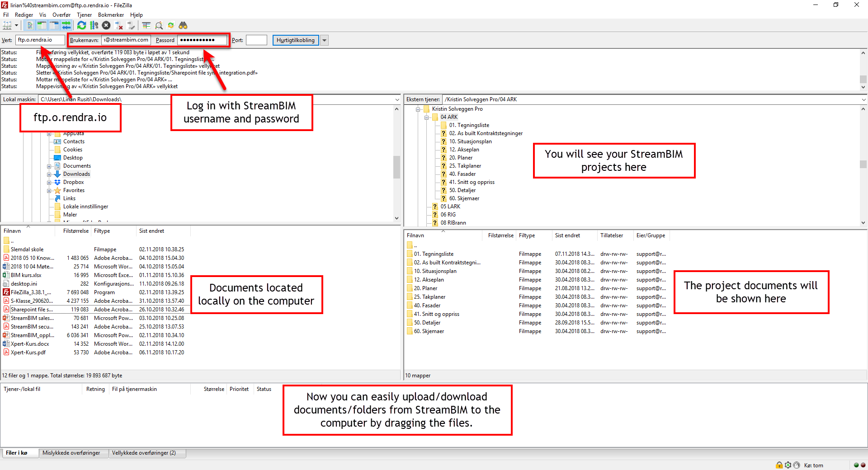Image resolution: width=868 pixels, height=470 pixels.
Task: Sort remote files by Eier/Gruppe column
Action: coord(651,235)
